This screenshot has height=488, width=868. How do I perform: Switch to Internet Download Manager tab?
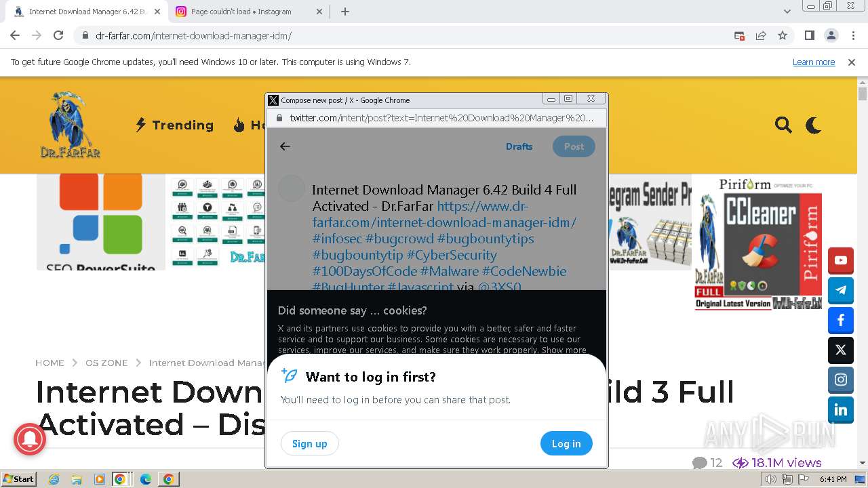pyautogui.click(x=87, y=12)
